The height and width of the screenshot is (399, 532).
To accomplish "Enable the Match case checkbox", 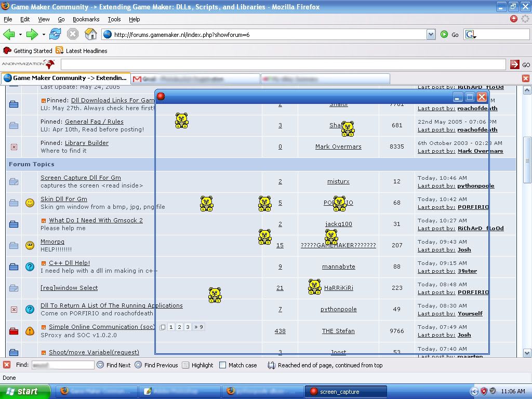I will pos(222,365).
